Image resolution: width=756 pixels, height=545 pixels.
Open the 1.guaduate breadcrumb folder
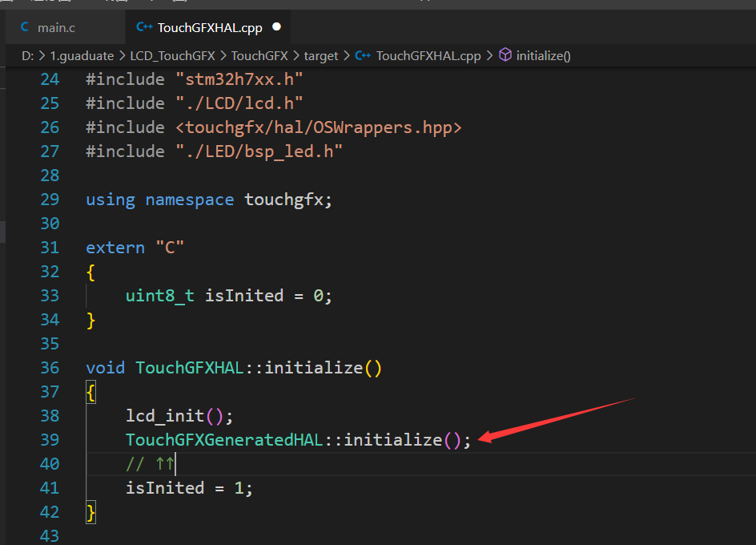82,56
